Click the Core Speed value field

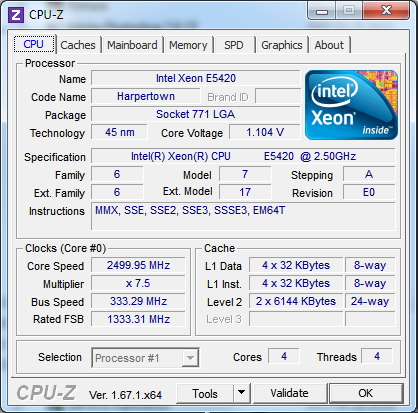[138, 265]
